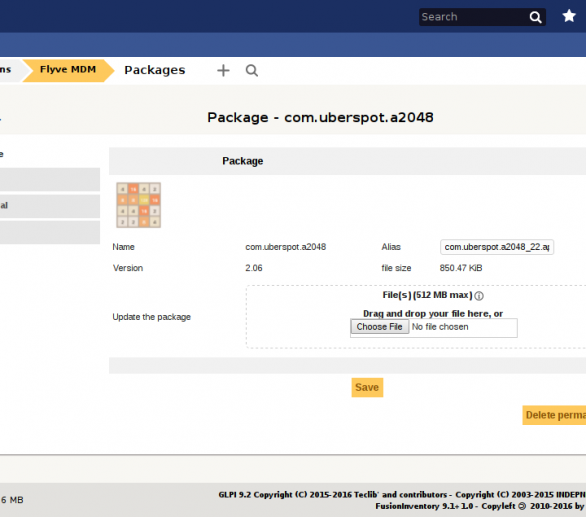Viewport: 586px width, 517px height.
Task: Show the file upload info icon
Action: 479,296
